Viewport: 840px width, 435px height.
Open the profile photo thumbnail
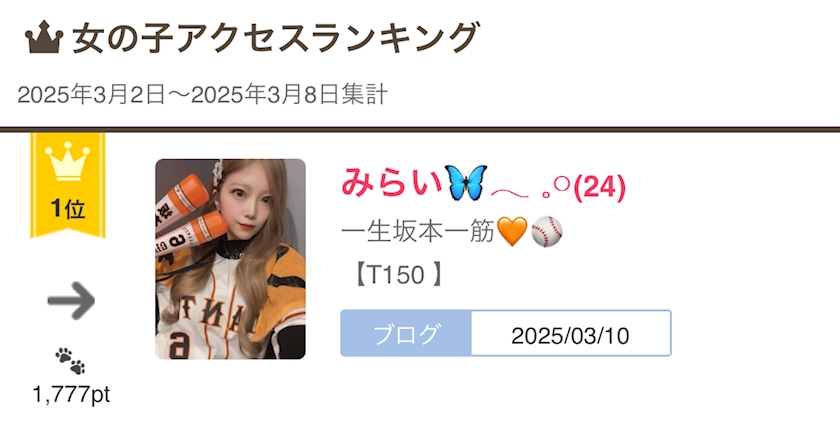coord(230,259)
